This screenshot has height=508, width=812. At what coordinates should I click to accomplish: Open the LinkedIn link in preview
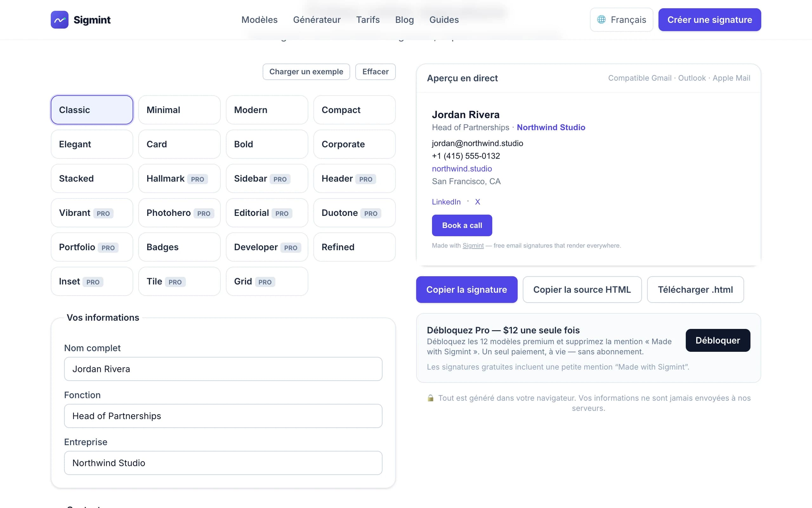(446, 202)
